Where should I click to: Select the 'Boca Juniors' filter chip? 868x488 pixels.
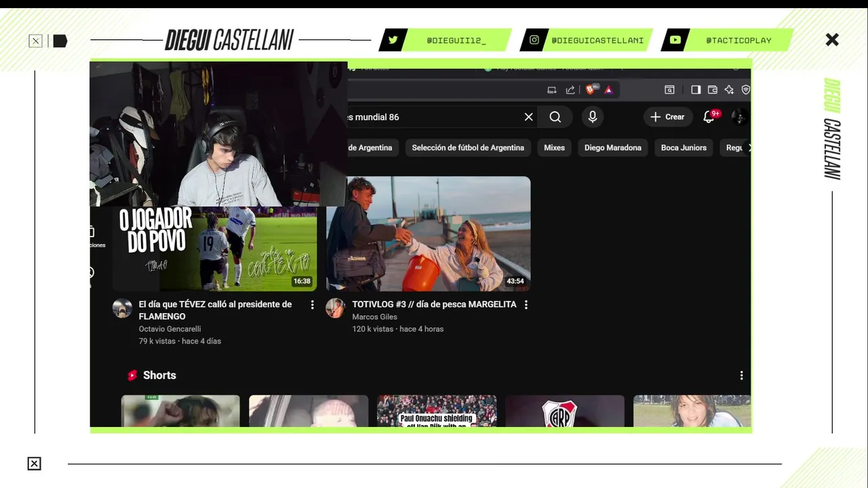[684, 148]
